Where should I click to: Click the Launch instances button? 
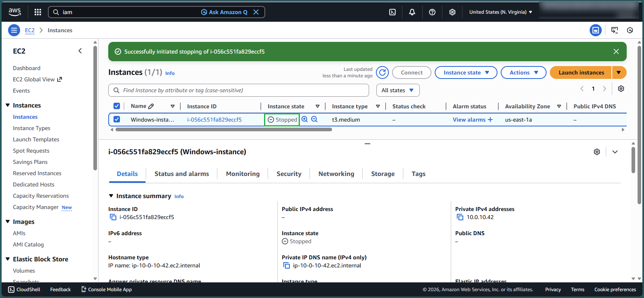tap(581, 72)
